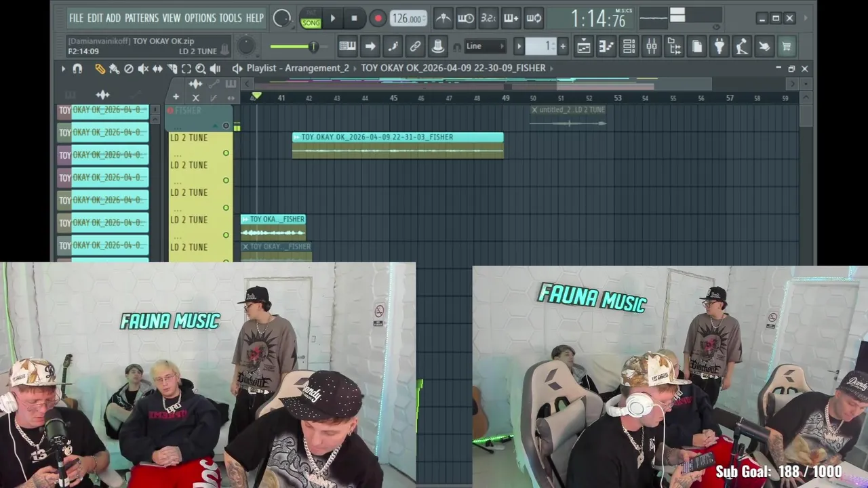Show automation clips in the picker

(136, 95)
